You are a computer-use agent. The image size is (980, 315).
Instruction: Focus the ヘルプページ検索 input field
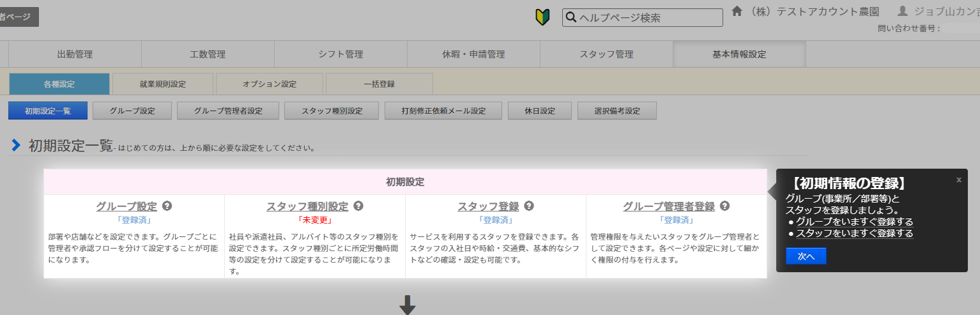point(643,18)
